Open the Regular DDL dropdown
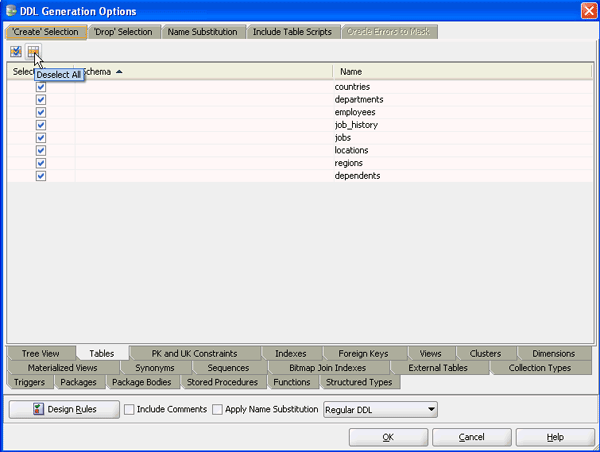 point(380,410)
